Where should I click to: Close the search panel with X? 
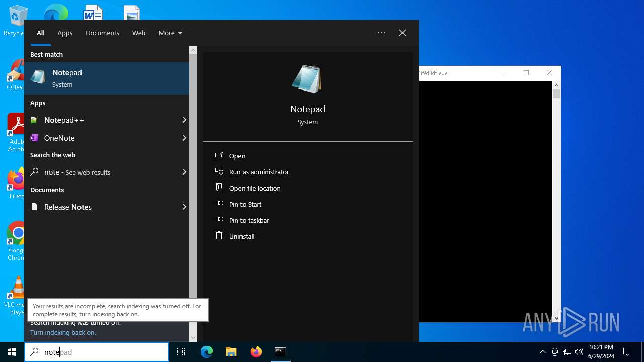tap(403, 33)
